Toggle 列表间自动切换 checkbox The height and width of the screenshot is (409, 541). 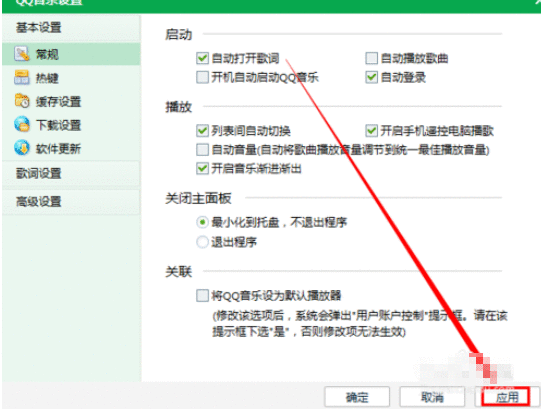pos(202,130)
